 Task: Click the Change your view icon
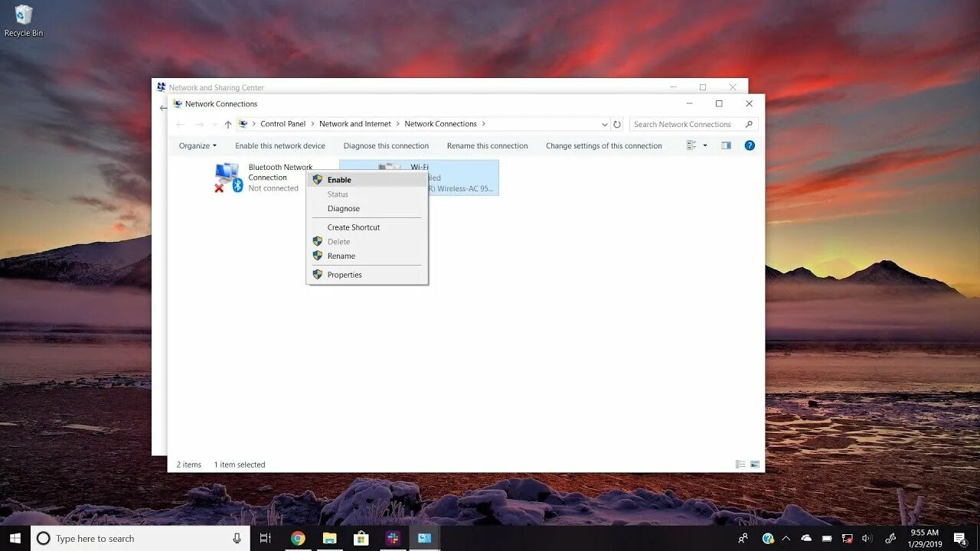(691, 145)
